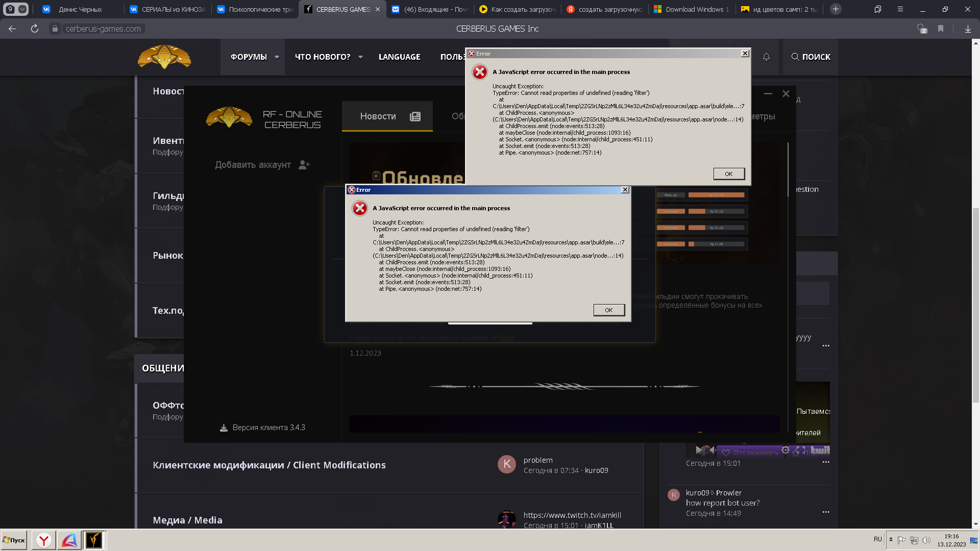Viewport: 980px width, 551px height.
Task: Click the RU language indicator in tray
Action: [877, 539]
